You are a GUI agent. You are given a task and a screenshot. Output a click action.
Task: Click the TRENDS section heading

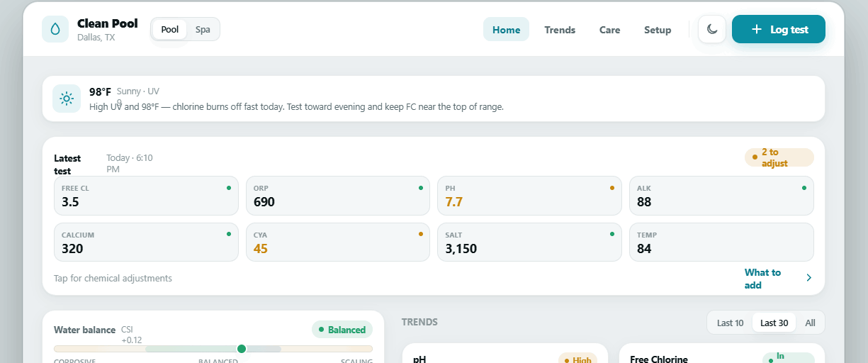[x=419, y=322]
